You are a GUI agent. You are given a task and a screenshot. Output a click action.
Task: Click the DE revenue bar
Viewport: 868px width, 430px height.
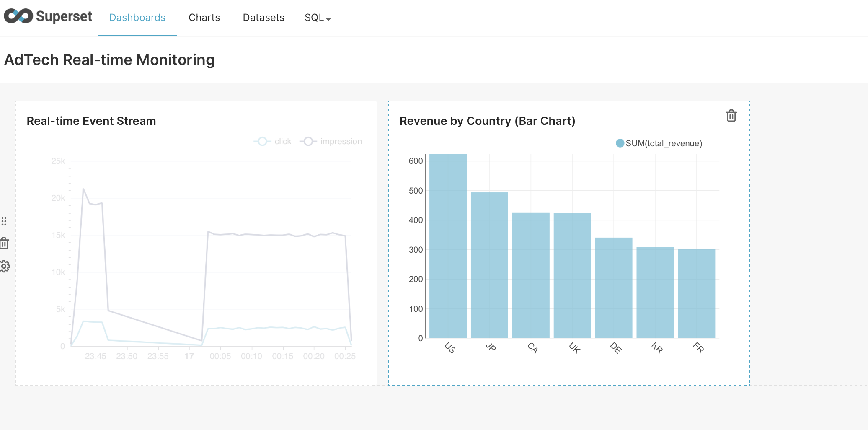pos(614,288)
